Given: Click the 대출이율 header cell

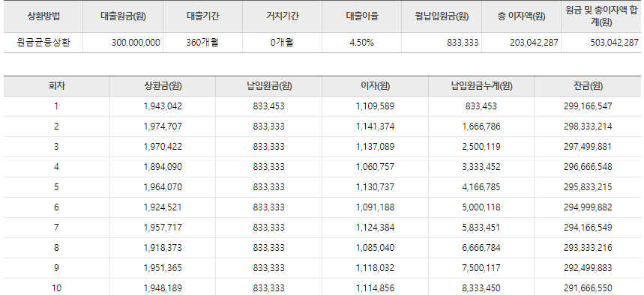Looking at the screenshot, I should [362, 16].
